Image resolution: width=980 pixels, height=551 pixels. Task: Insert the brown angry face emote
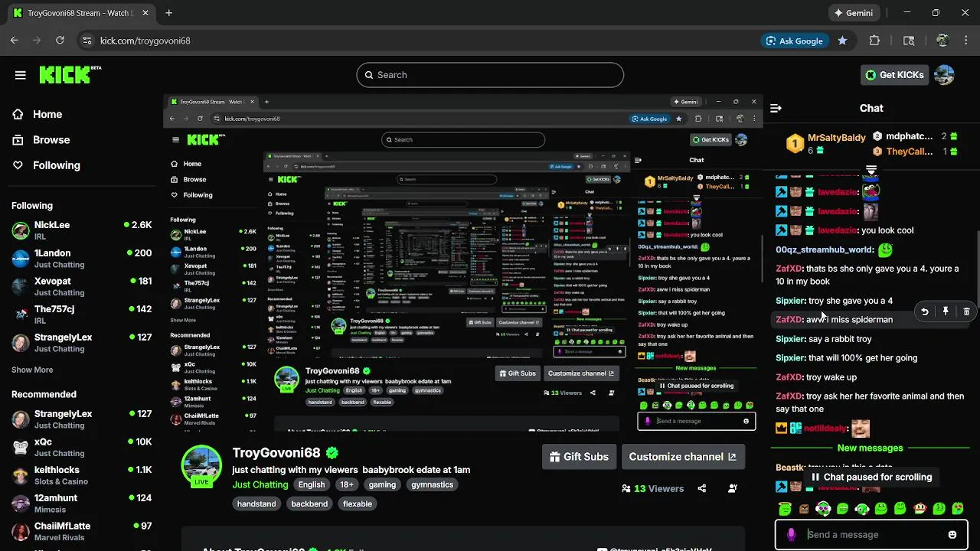pos(804,508)
